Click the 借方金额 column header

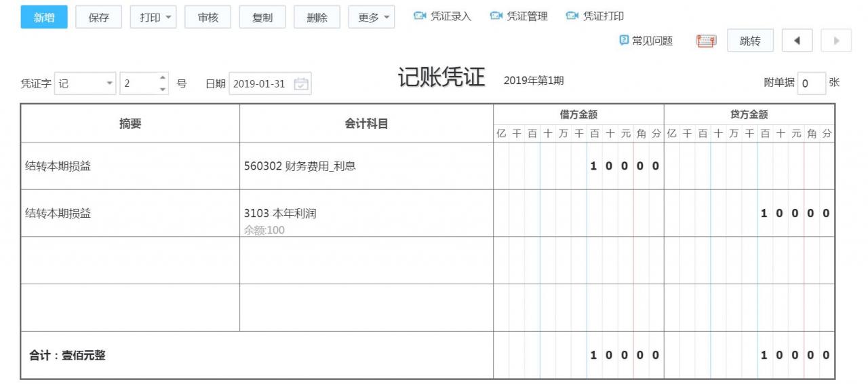pos(578,115)
